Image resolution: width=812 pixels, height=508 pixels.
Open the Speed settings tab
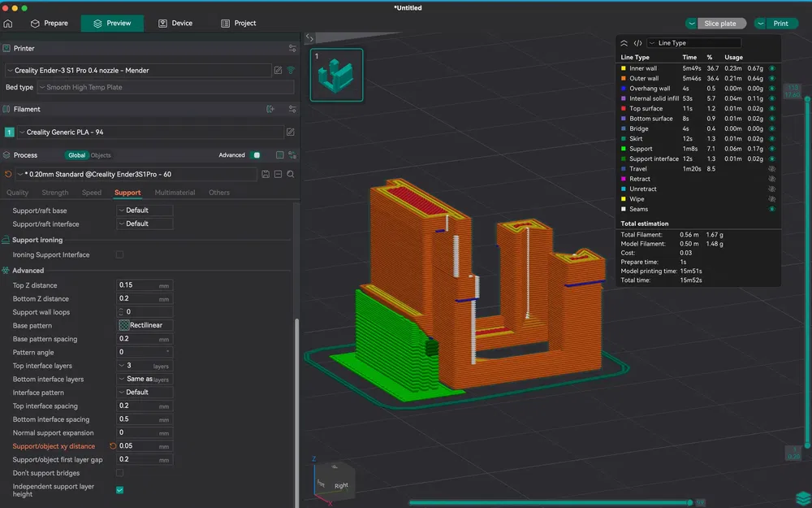tap(92, 193)
